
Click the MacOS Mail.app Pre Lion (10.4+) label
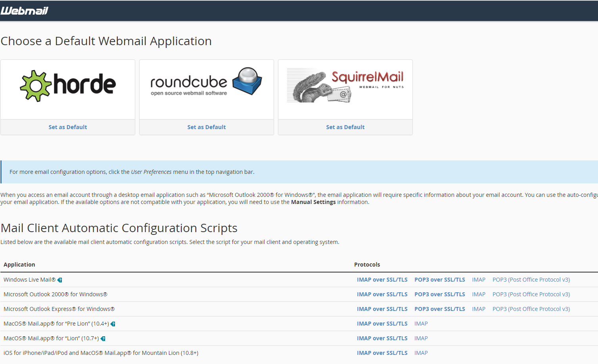(x=56, y=324)
